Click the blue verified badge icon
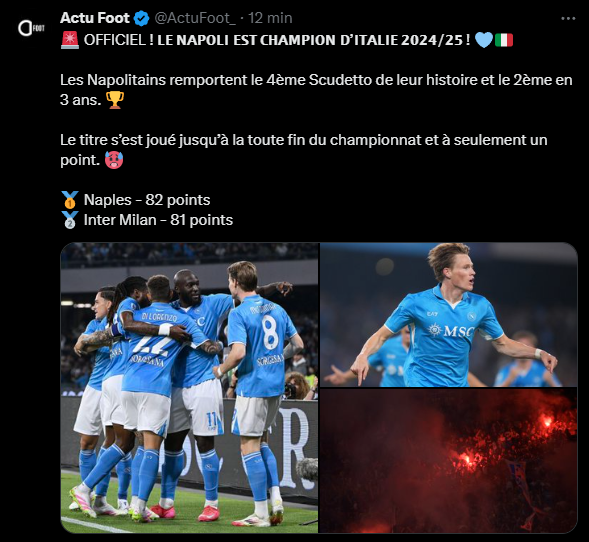 pos(142,18)
